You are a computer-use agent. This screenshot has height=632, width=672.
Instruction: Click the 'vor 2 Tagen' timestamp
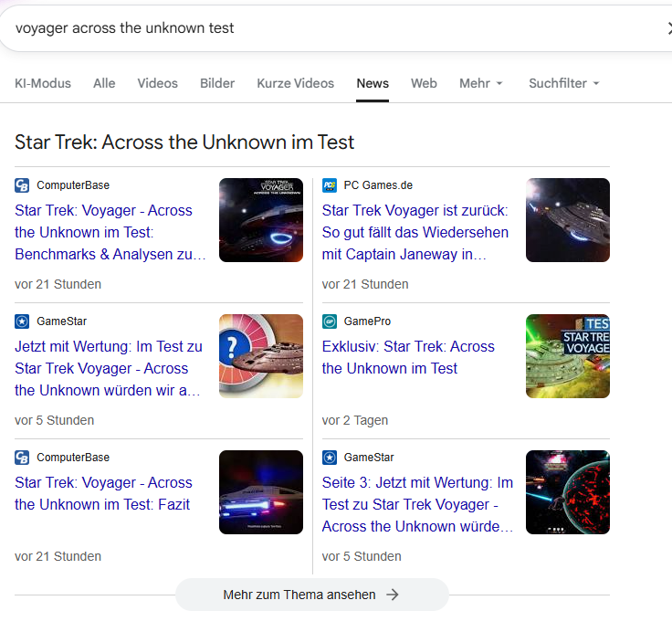(x=355, y=420)
